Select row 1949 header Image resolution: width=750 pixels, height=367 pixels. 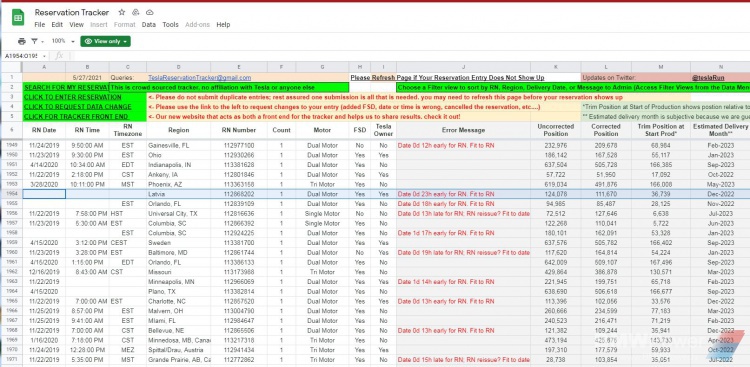coord(11,145)
